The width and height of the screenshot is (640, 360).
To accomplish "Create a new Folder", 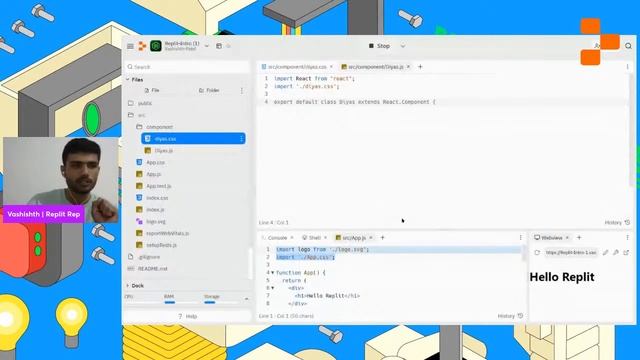I will tap(209, 90).
